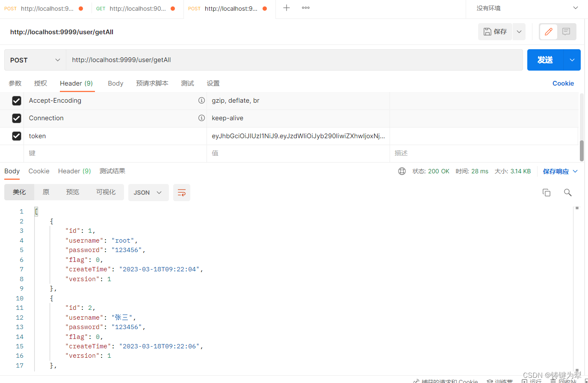This screenshot has width=588, height=383.
Task: Select the 原 raw view
Action: pyautogui.click(x=46, y=192)
